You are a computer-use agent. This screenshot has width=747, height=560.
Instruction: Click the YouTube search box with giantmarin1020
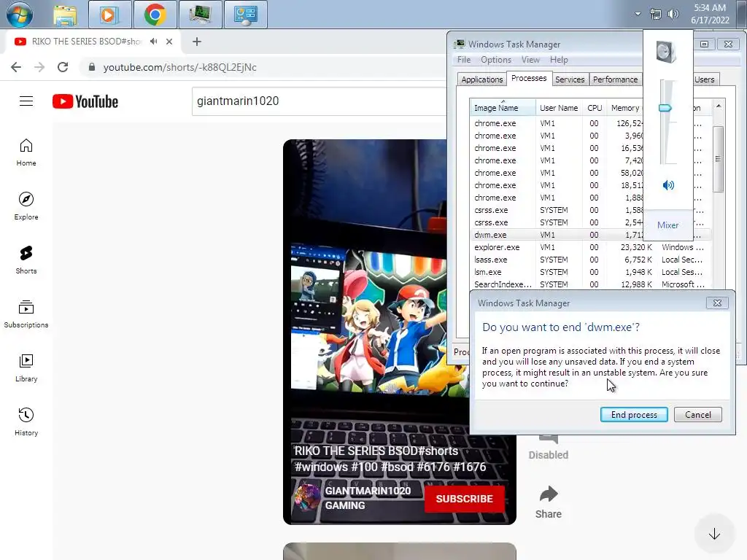(x=320, y=101)
